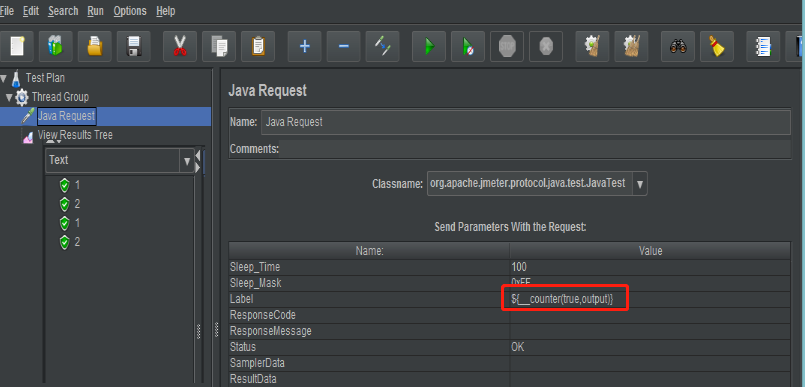The image size is (807, 387).
Task: Select the ResponseMessage parameter row
Action: [x=510, y=331]
